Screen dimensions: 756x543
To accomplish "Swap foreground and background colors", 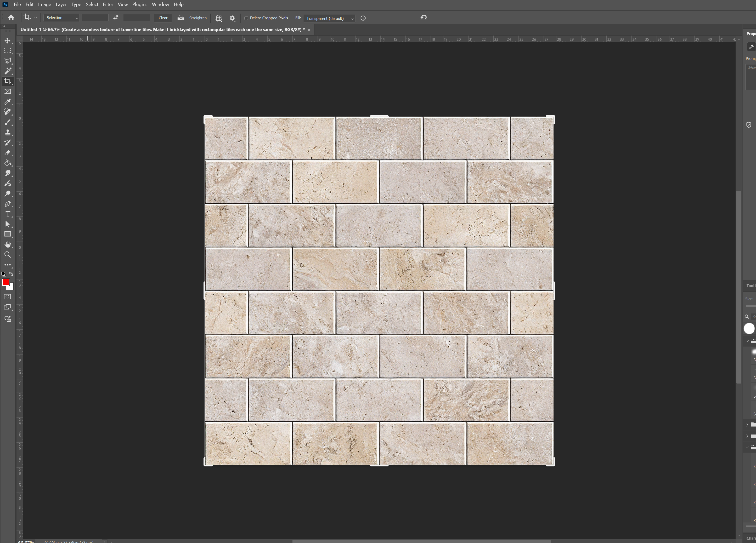I will pos(11,274).
